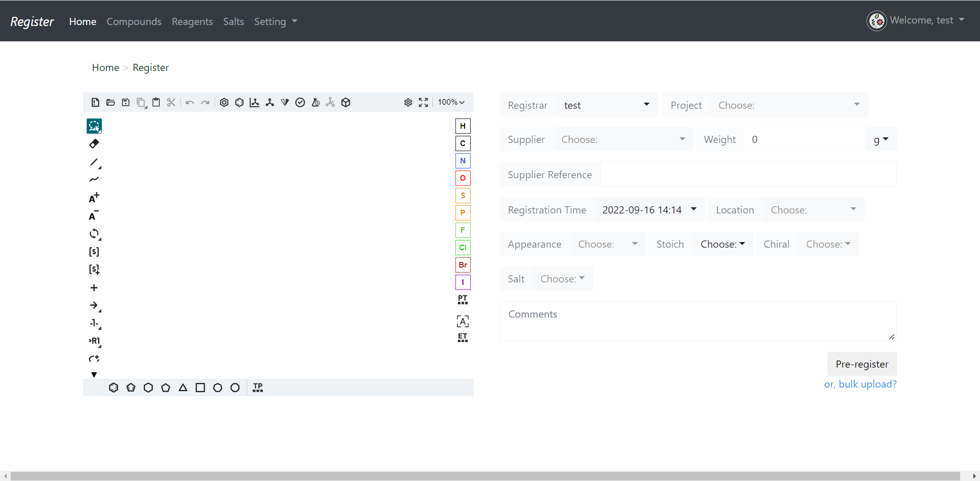Open the Stoich dropdown
This screenshot has height=481, width=980.
[x=723, y=244]
